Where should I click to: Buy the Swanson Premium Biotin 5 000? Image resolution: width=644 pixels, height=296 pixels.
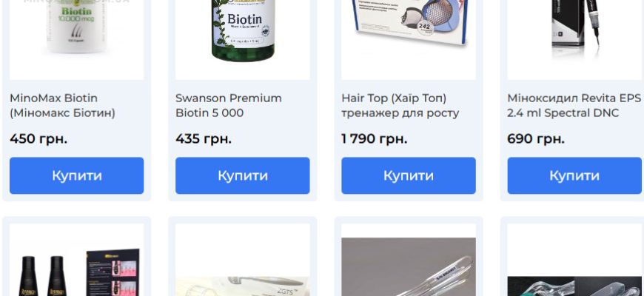point(243,175)
